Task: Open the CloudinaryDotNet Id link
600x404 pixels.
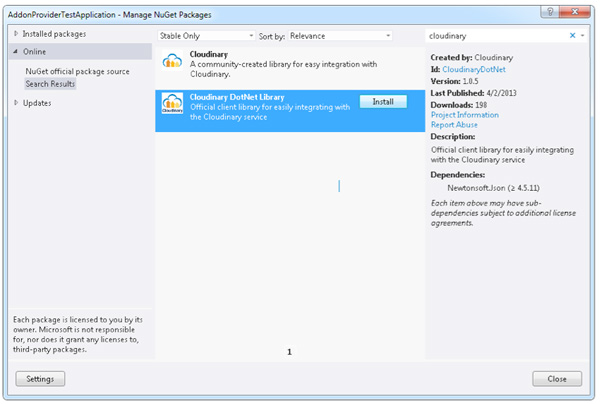Action: (x=474, y=69)
